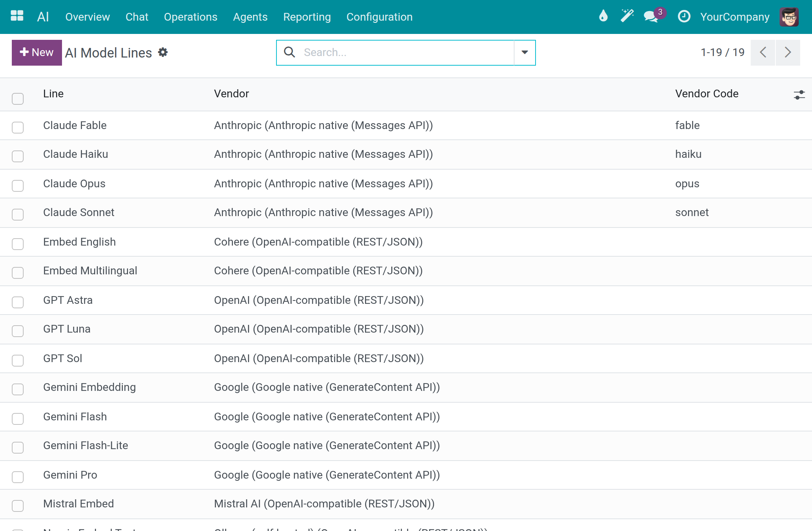Open the Configuration menu
This screenshot has height=531, width=812.
tap(379, 17)
